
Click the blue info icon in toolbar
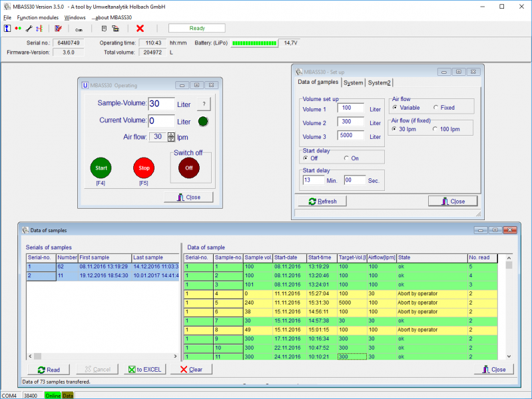click(7, 29)
